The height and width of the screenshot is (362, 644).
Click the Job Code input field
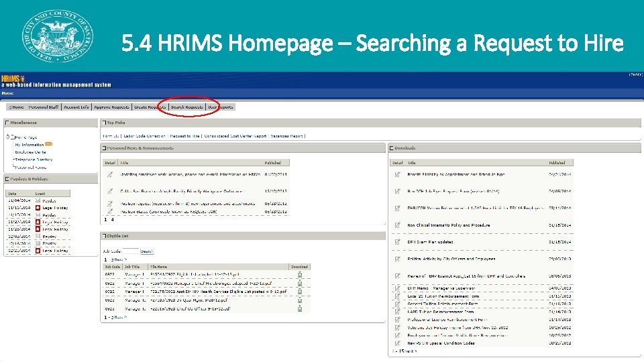(131, 251)
